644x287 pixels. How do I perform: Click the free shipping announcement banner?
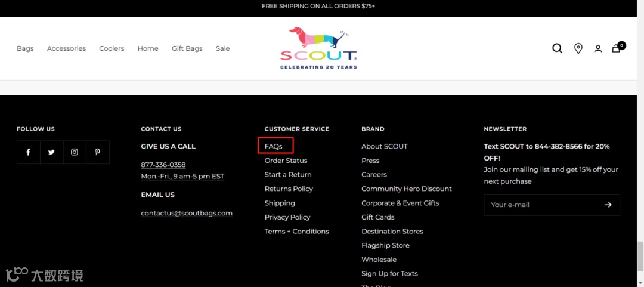[318, 6]
